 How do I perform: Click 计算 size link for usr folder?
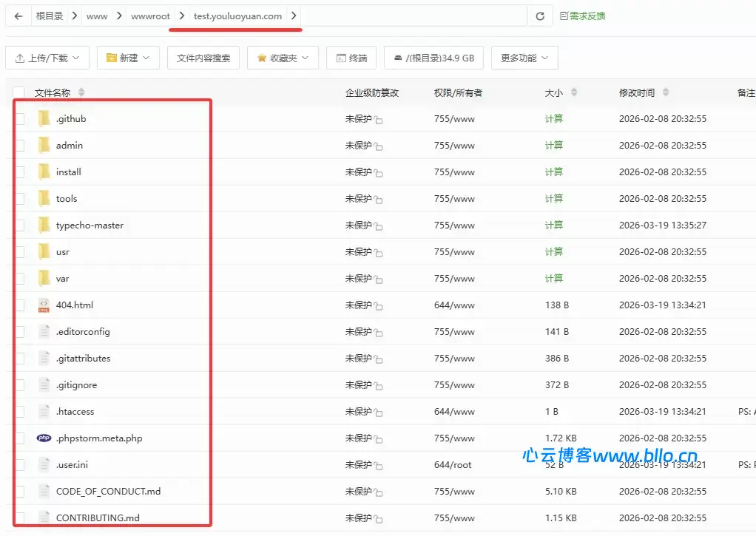pos(553,251)
